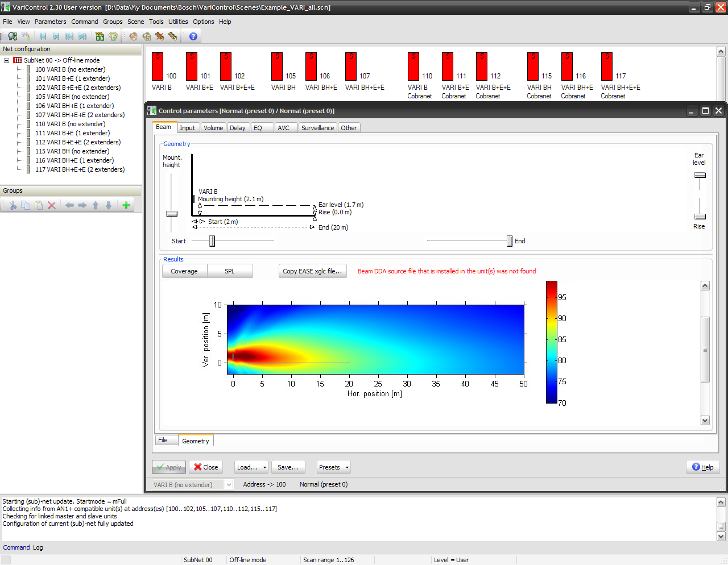Click the scissors cut icon in Groups toolbar
The height and width of the screenshot is (565, 728).
(x=13, y=205)
